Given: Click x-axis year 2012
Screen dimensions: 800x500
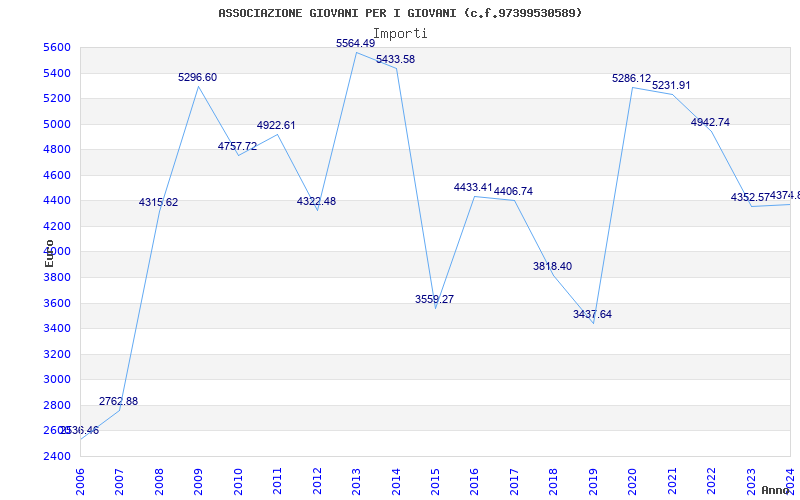Looking at the screenshot, I should pos(317,482).
